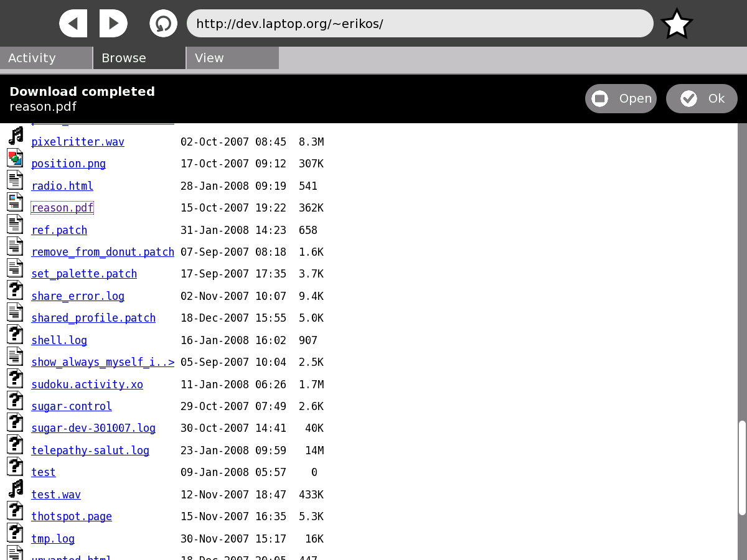This screenshot has height=560, width=747.
Task: Select the Browse tab
Action: [x=139, y=58]
